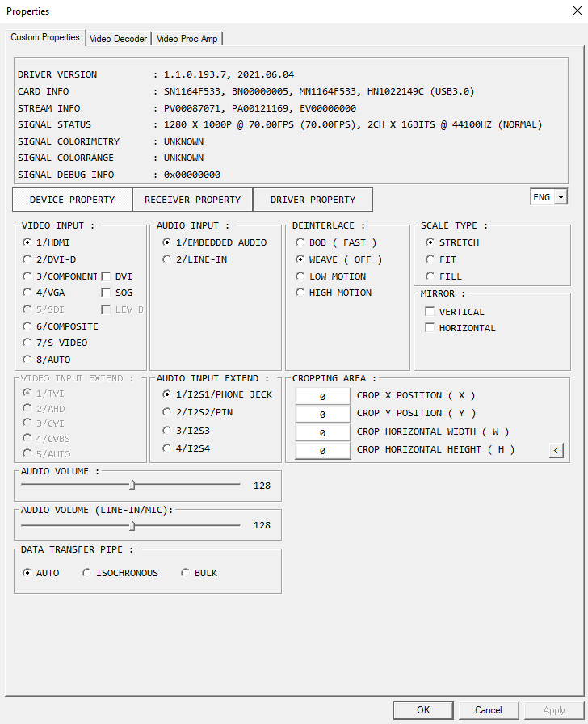Switch to the Video Decoder tab
This screenshot has height=724, width=588.
pyautogui.click(x=119, y=39)
